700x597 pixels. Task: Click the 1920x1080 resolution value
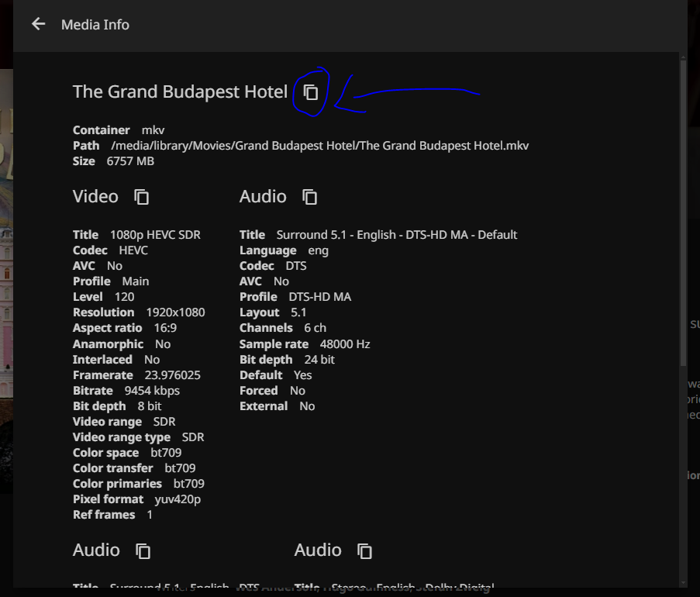[x=175, y=312]
